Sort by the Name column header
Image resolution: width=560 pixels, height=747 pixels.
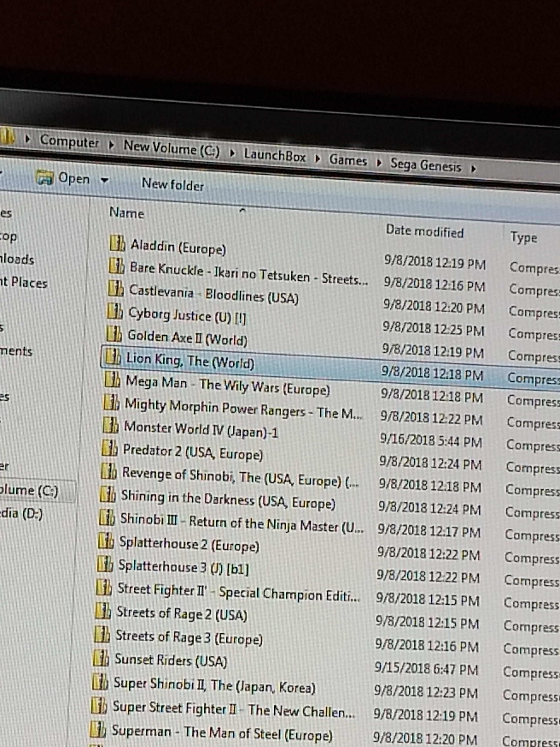pos(127,213)
